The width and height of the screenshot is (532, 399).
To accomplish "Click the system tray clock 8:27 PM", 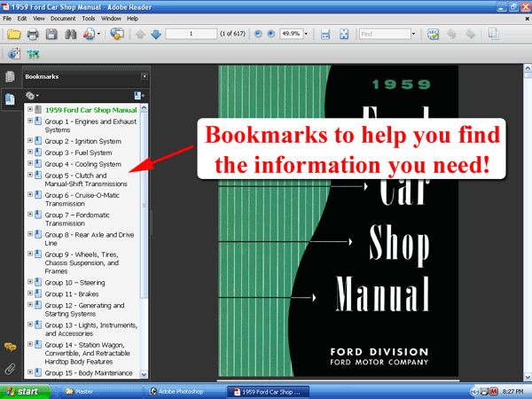I will tap(512, 392).
